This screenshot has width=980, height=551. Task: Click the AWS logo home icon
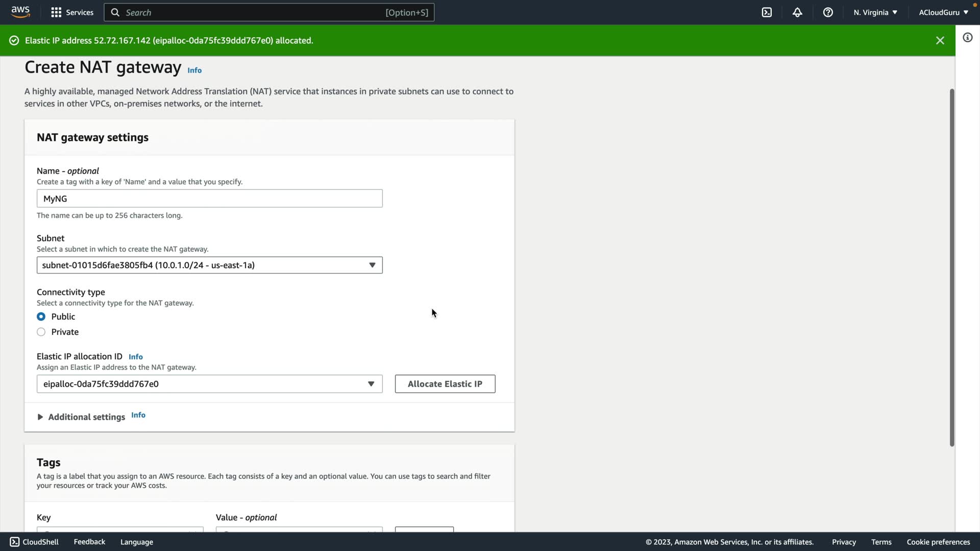point(20,12)
